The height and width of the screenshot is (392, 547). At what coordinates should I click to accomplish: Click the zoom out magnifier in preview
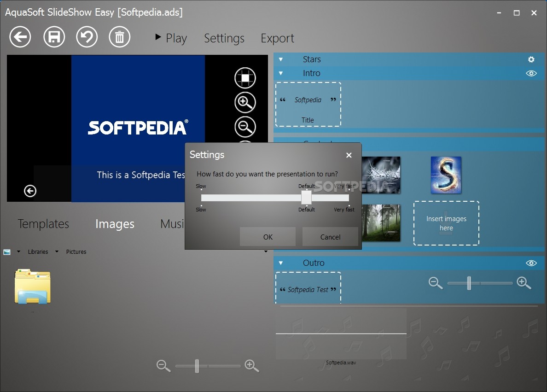click(x=245, y=127)
